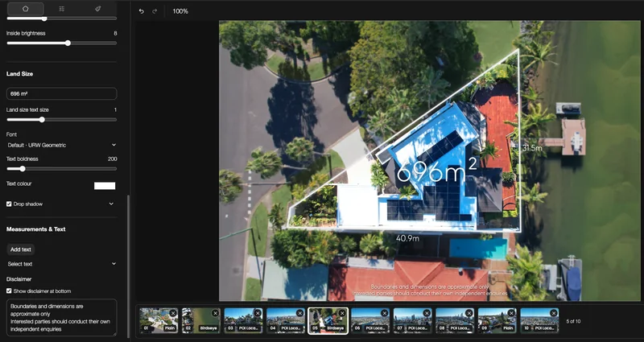Click the Measurements & Text heading

click(x=36, y=229)
